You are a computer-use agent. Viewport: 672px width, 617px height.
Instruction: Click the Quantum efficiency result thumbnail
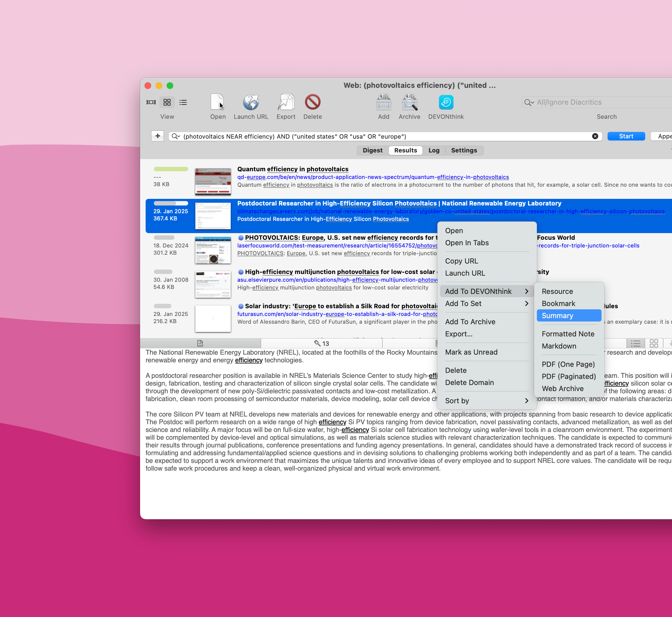pyautogui.click(x=213, y=182)
